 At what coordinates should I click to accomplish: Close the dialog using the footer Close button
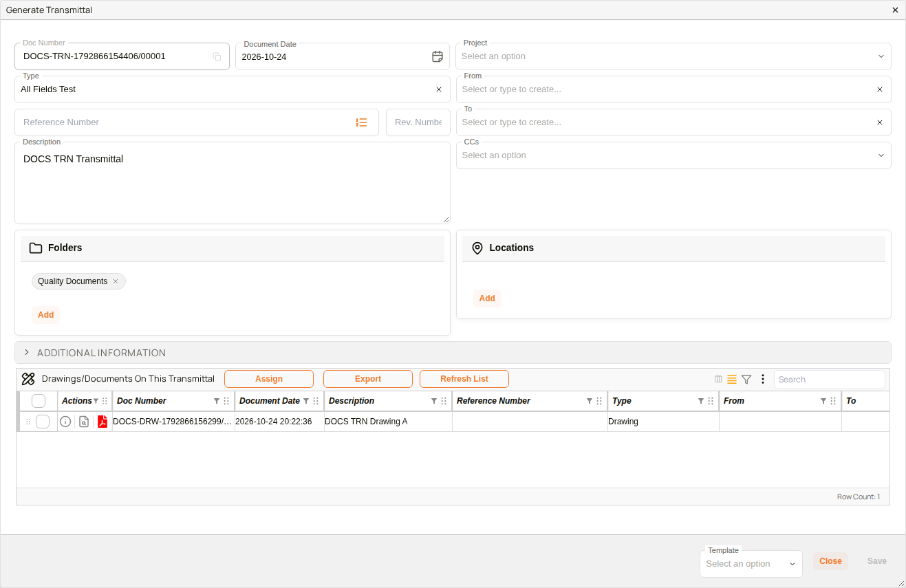tap(830, 561)
